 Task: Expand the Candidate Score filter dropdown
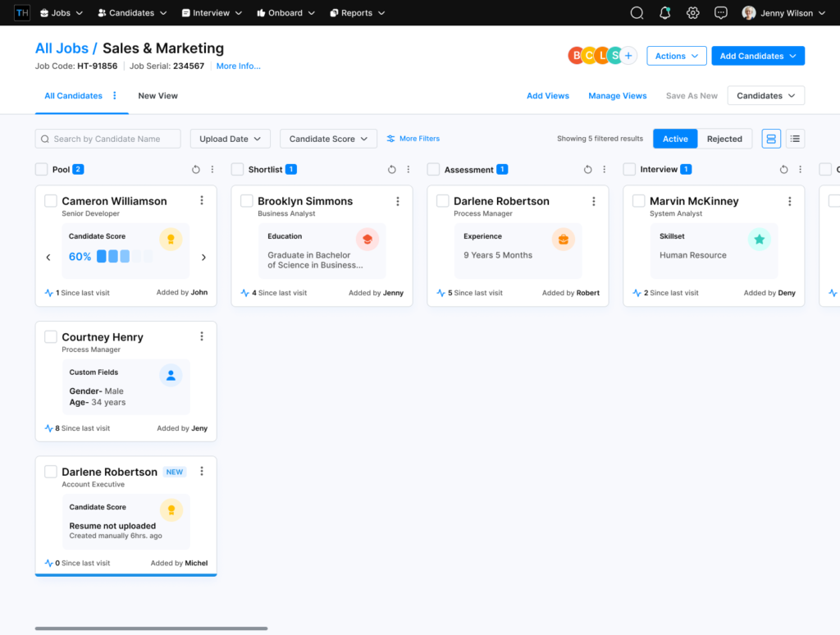tap(328, 138)
